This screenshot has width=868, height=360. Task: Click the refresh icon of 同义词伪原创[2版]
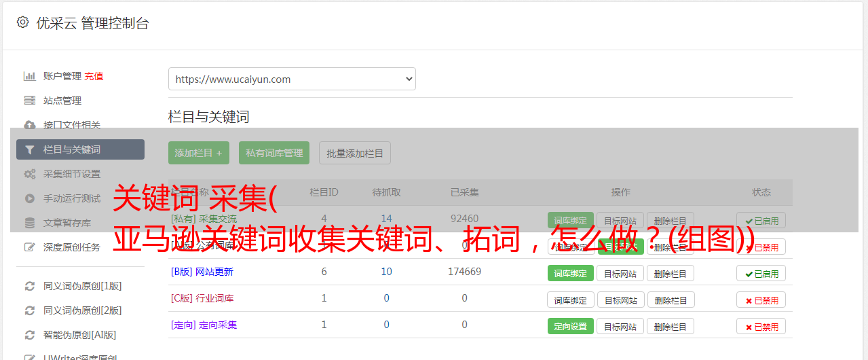coord(29,310)
